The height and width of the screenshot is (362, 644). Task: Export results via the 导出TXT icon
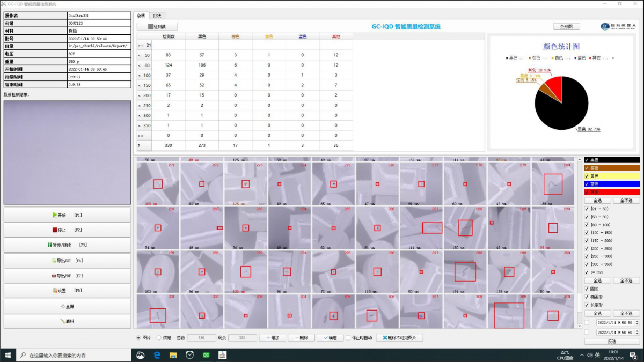click(53, 261)
